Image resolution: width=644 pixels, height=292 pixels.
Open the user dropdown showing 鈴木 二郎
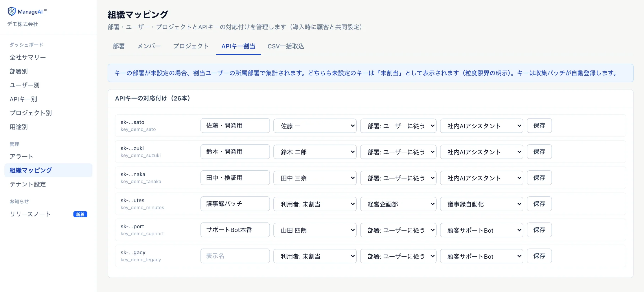click(x=315, y=152)
